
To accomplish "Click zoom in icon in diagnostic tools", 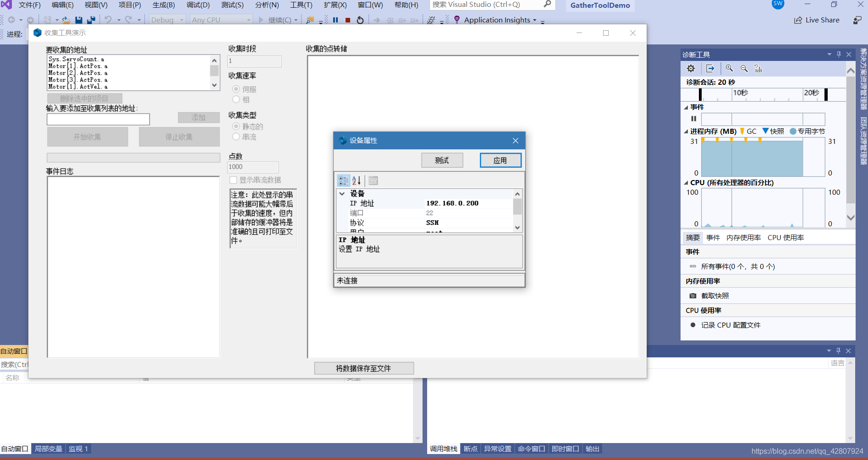I will point(729,69).
